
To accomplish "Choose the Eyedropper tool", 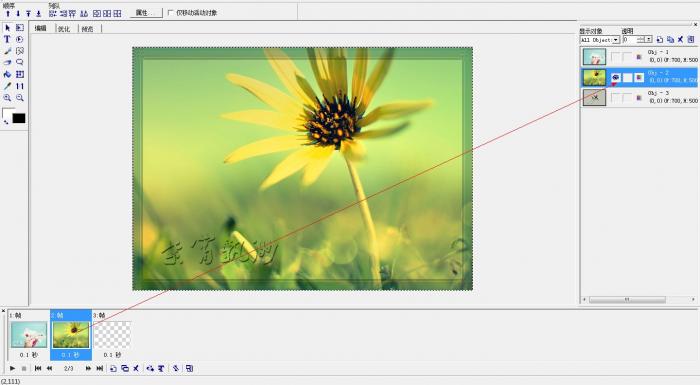I will coord(7,86).
